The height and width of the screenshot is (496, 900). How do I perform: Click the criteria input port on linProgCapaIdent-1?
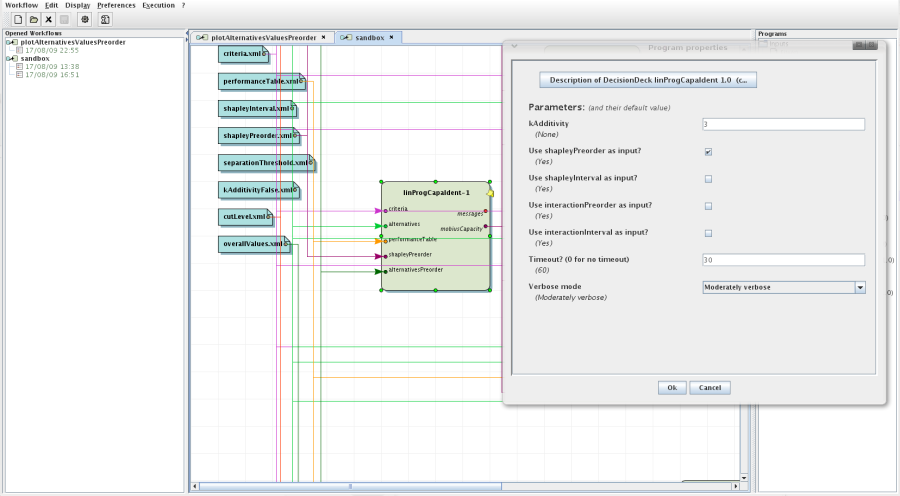click(385, 211)
